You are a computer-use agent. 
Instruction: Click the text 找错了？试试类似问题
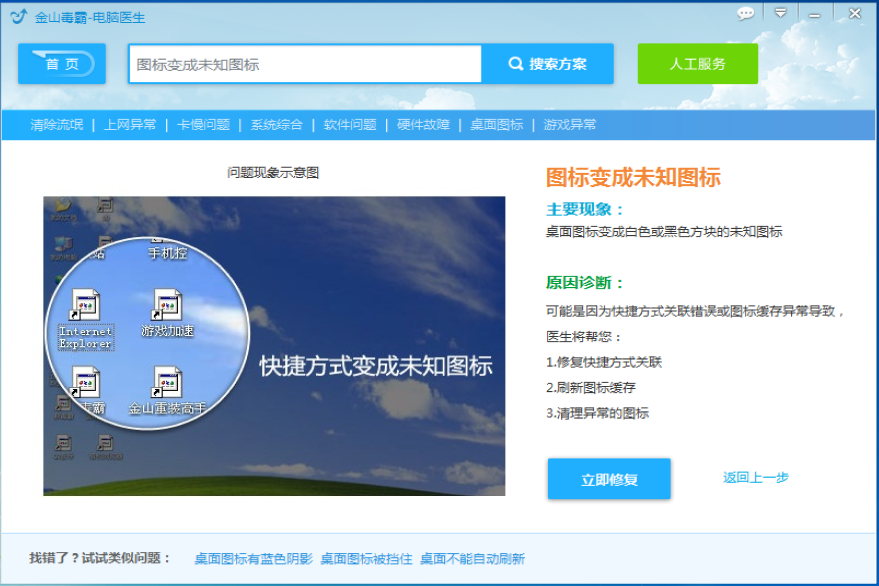[x=100, y=558]
